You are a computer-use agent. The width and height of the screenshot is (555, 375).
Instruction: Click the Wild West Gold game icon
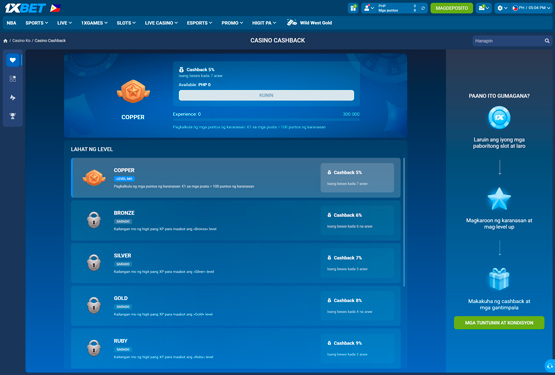point(292,23)
